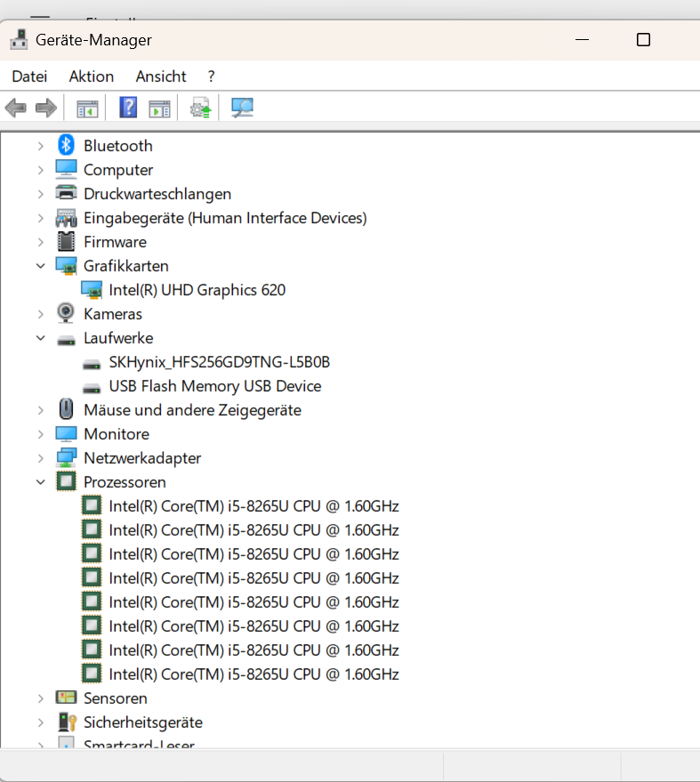700x782 pixels.
Task: Expand the Monitore node
Action: tap(40, 434)
